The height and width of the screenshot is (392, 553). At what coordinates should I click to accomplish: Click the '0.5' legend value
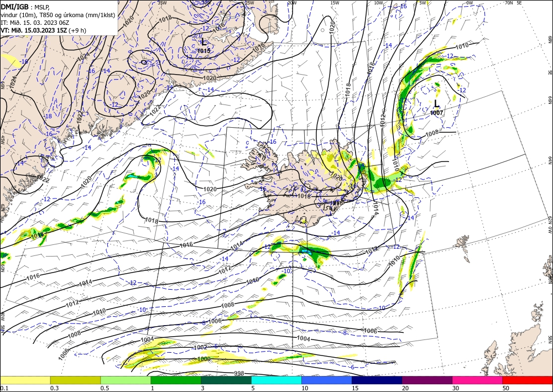click(x=104, y=388)
